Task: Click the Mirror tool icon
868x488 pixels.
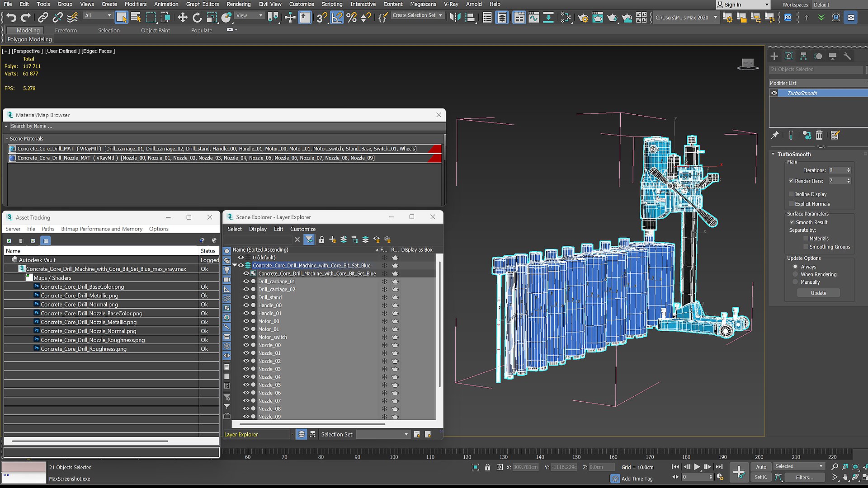Action: tap(455, 18)
